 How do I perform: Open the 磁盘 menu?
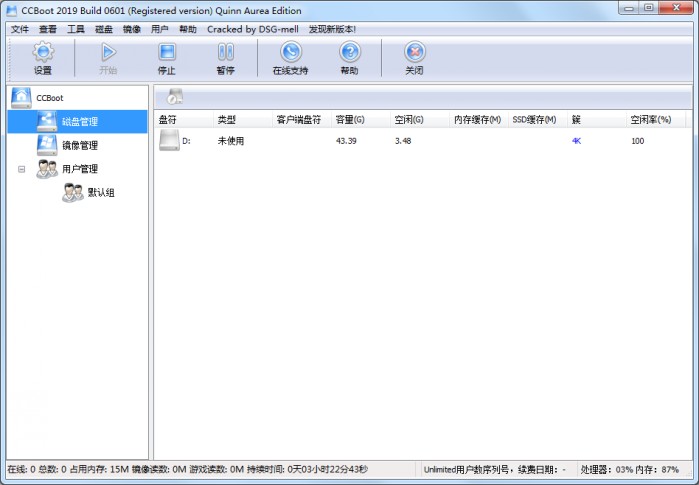tap(104, 29)
